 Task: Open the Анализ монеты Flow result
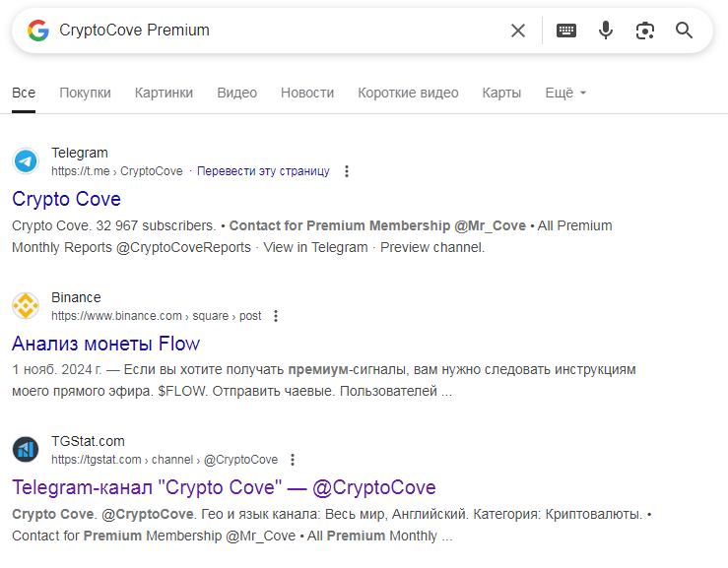click(105, 344)
